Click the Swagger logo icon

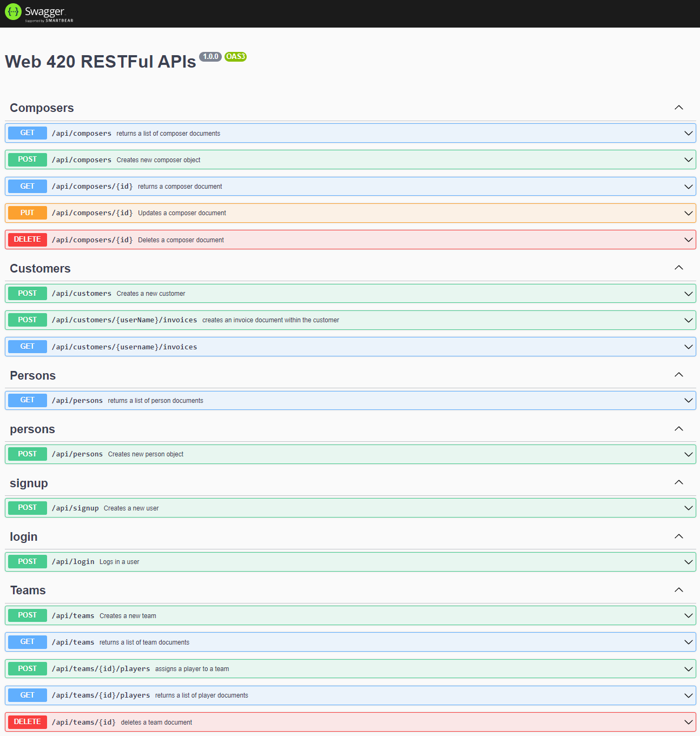[13, 11]
